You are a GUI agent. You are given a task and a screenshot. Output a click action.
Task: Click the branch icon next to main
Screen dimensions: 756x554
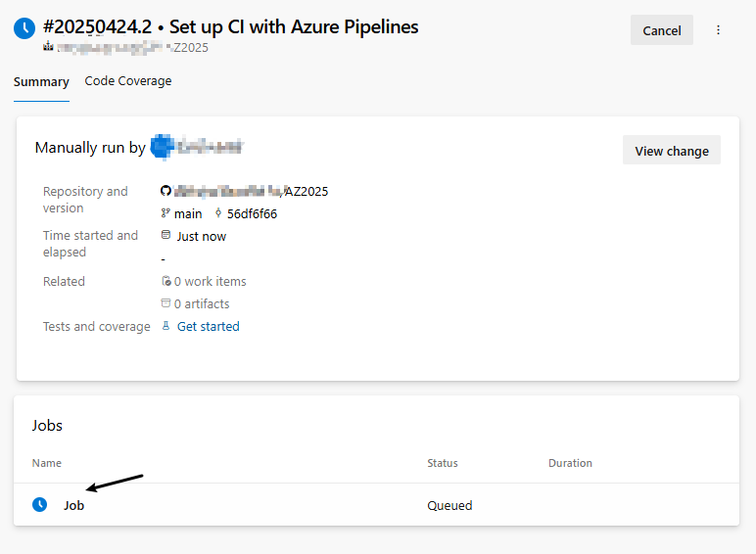pyautogui.click(x=165, y=213)
